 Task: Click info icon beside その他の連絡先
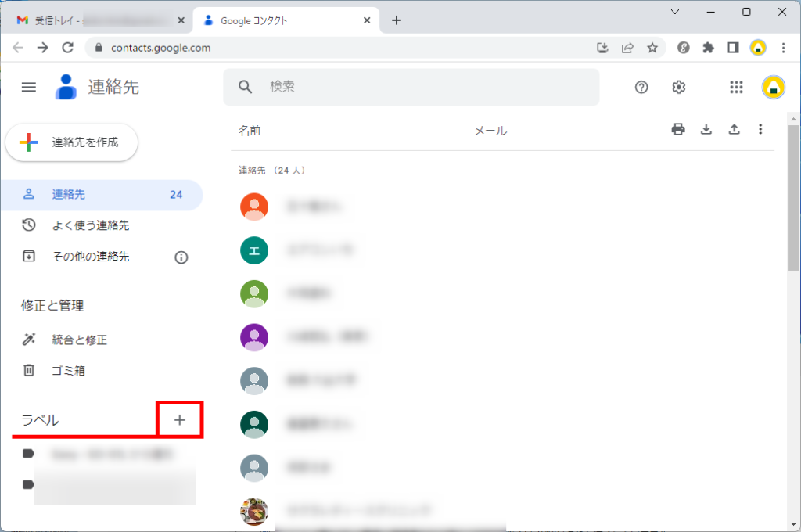point(181,257)
